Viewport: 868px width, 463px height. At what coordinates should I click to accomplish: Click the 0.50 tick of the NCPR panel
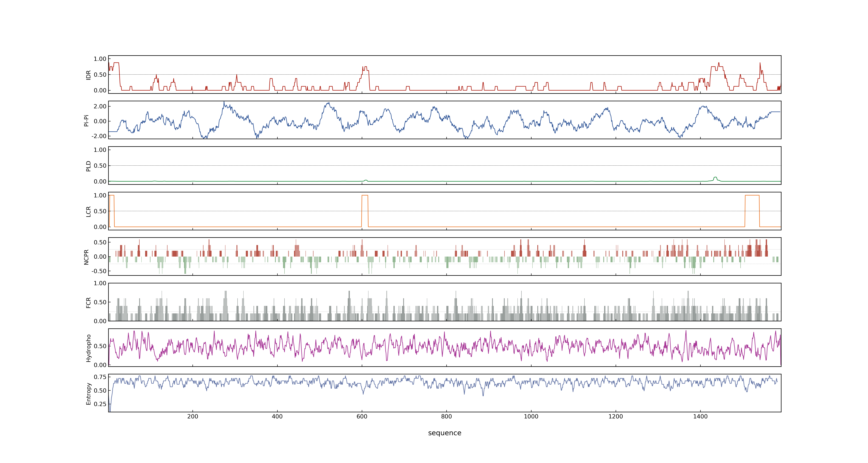(100, 242)
